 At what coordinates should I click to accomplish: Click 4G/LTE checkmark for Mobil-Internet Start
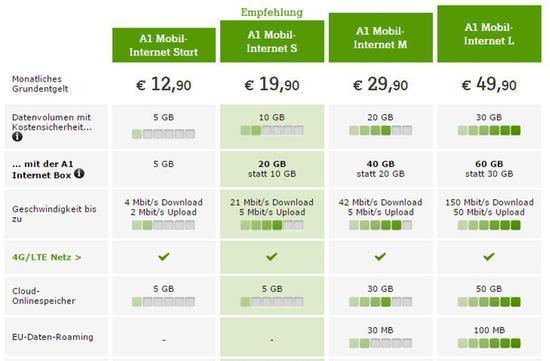click(x=164, y=256)
